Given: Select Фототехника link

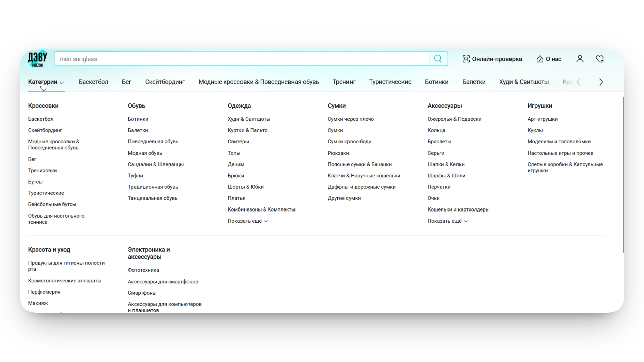Looking at the screenshot, I should (143, 270).
